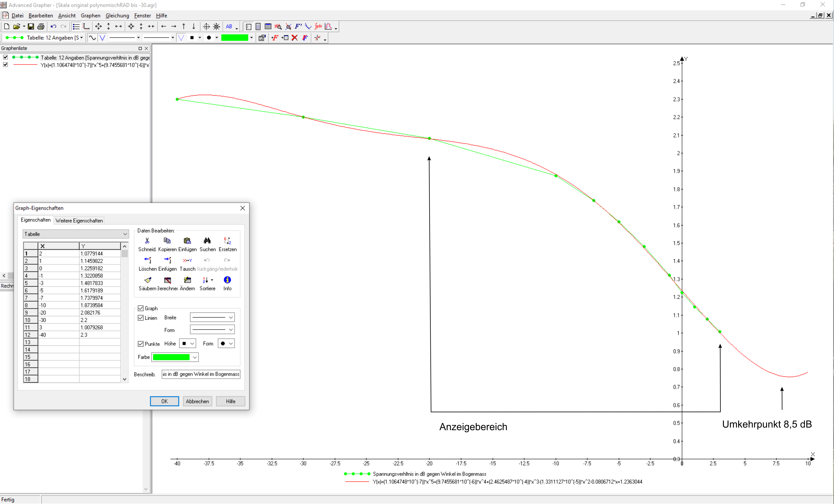
Task: Hide the red polynomial graph in Graphenliste
Action: click(x=5, y=65)
